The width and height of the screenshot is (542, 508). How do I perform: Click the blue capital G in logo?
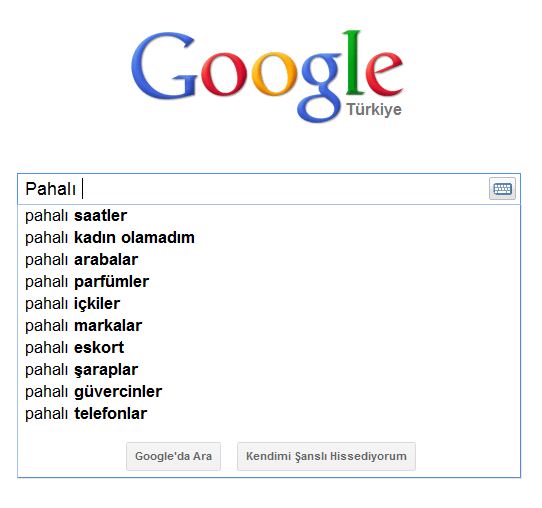(x=163, y=66)
